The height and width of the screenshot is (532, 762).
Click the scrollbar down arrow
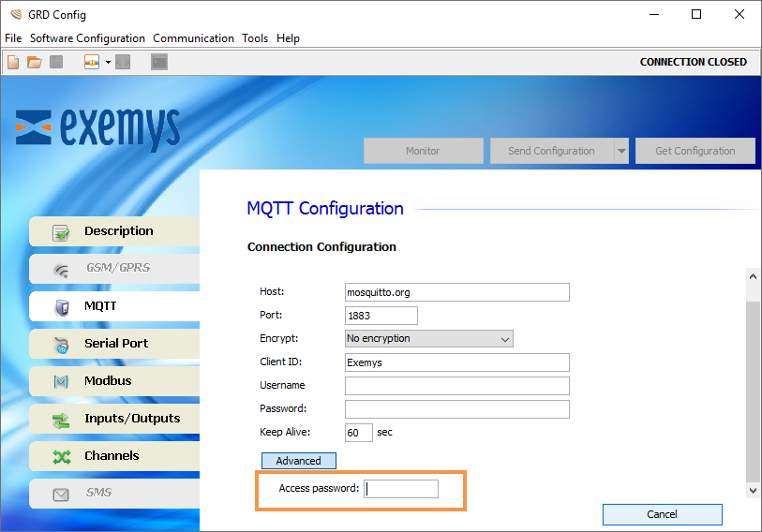click(x=753, y=491)
